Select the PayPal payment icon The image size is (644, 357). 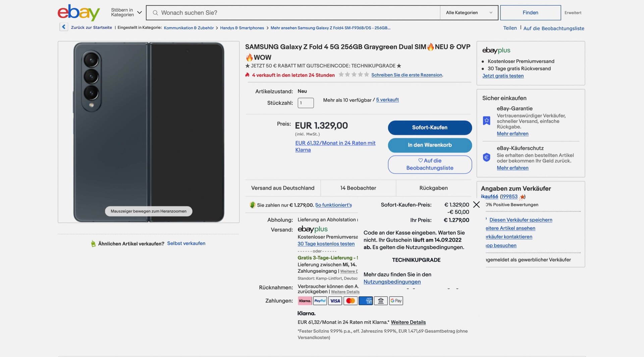[x=320, y=301]
